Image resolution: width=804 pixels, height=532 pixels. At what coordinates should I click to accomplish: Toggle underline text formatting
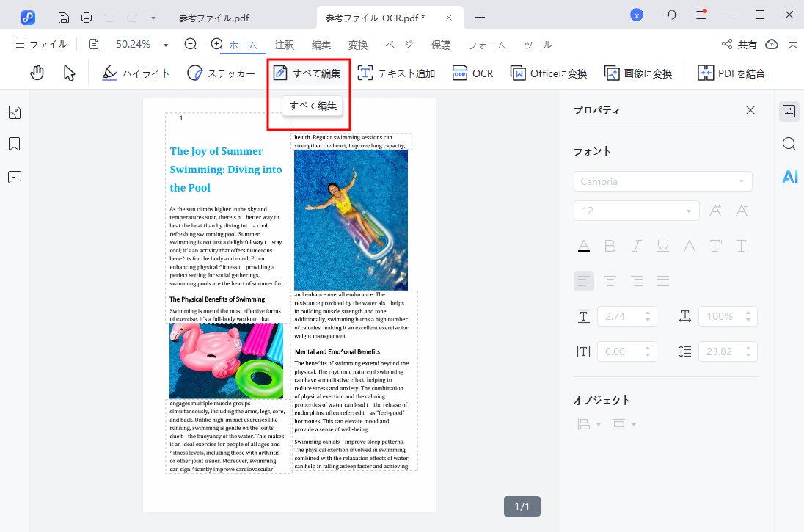pyautogui.click(x=663, y=246)
